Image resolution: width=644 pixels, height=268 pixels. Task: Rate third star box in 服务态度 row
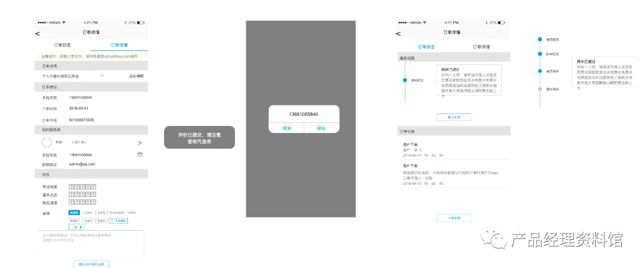point(82,195)
